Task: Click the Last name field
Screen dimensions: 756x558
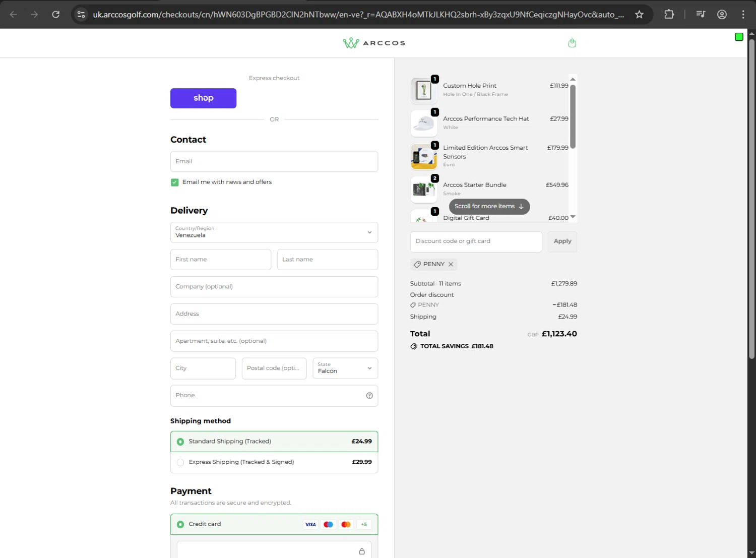Action: coord(328,260)
